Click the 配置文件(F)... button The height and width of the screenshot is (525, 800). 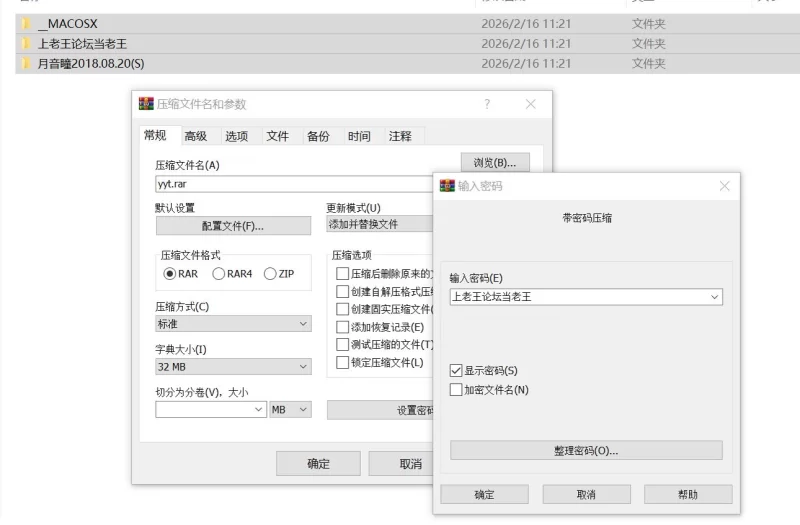(233, 226)
